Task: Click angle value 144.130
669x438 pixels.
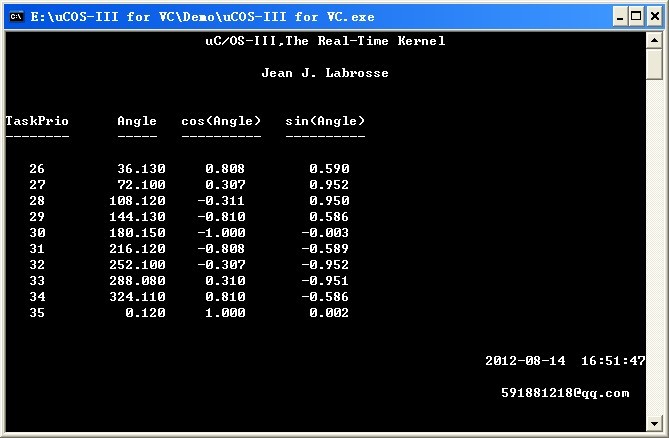Action: click(x=137, y=217)
